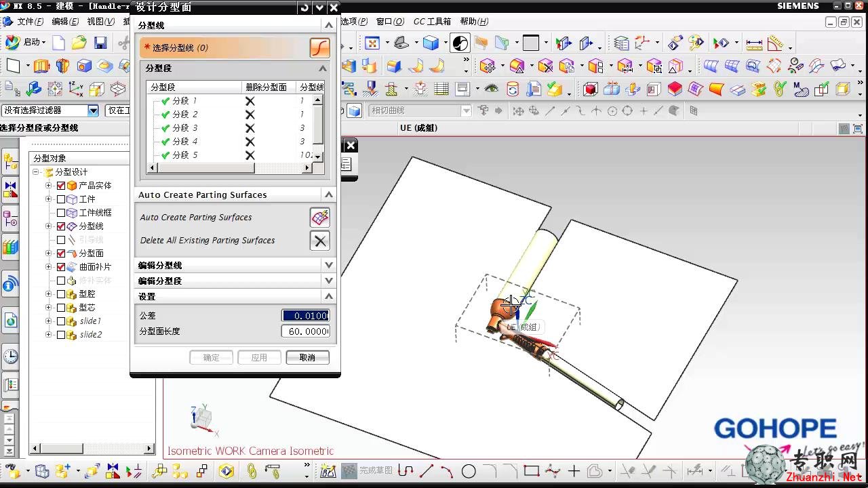
Task: Click the grid table toolbar icon
Action: [x=441, y=89]
